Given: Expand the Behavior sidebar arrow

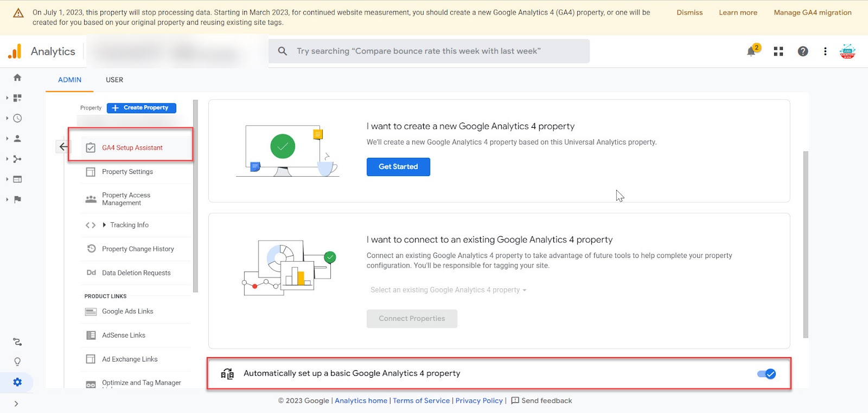Looking at the screenshot, I should click(7, 179).
